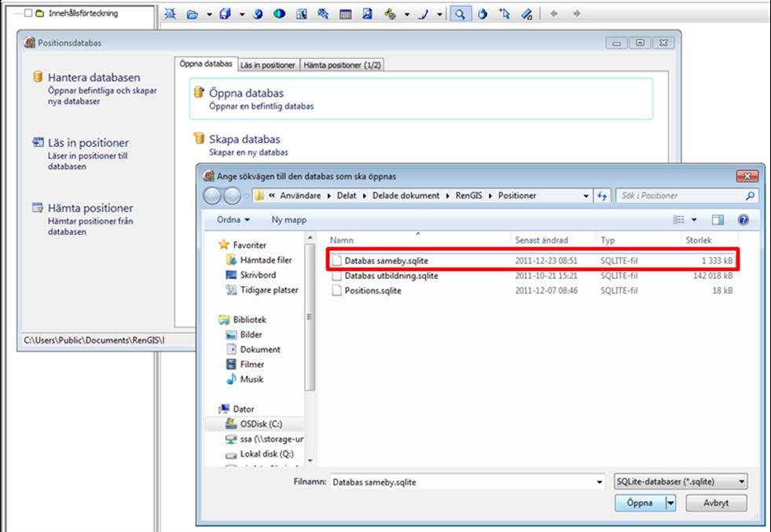
Task: Select Tidigare platser in the navigation pane
Action: click(x=262, y=290)
